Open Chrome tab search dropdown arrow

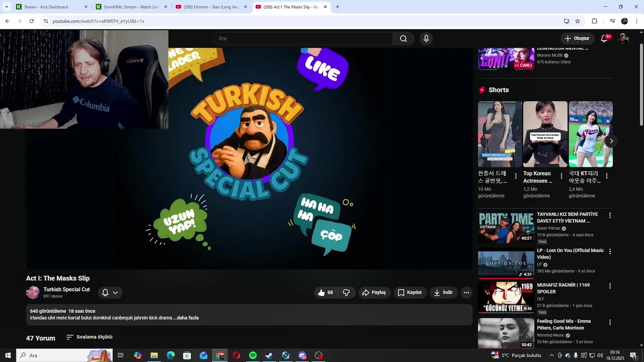tap(7, 7)
